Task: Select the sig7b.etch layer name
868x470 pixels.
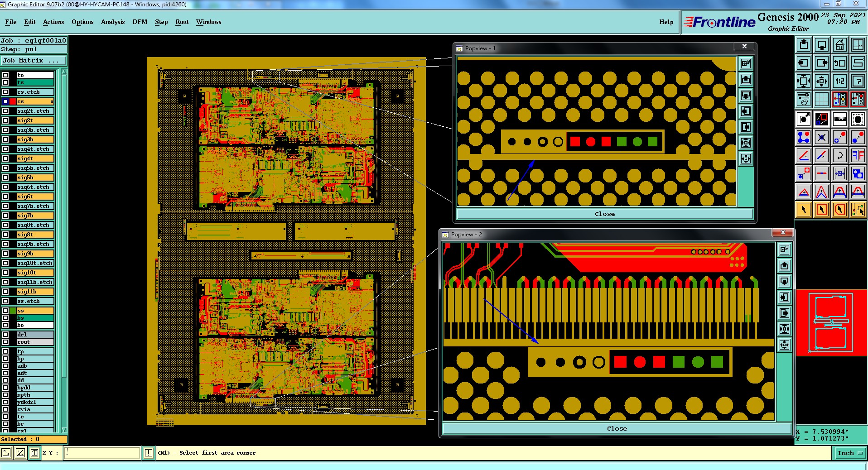Action: [35, 206]
